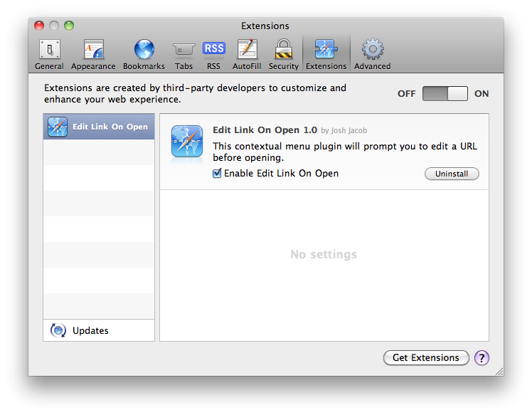Click the red close window button
532x415 pixels.
pyautogui.click(x=39, y=26)
